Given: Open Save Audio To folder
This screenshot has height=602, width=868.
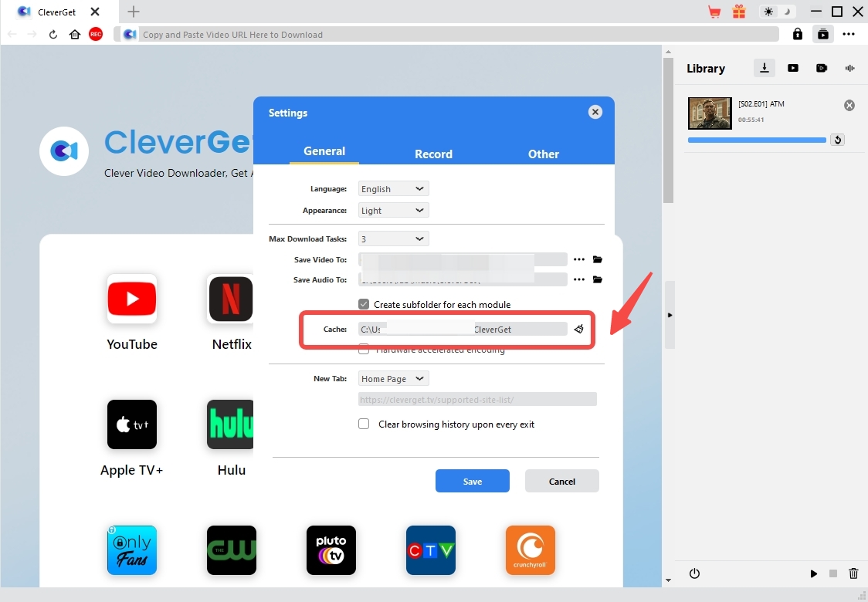Looking at the screenshot, I should coord(598,279).
